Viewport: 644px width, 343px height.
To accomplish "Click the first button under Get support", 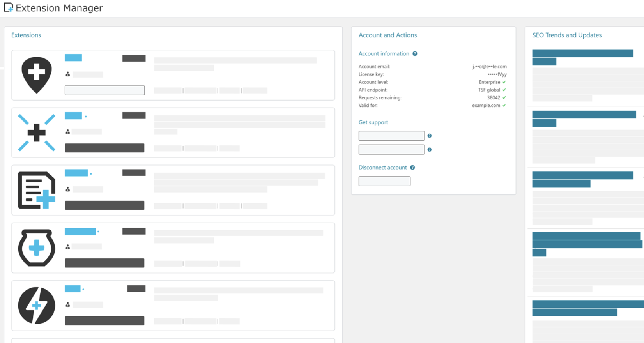I will (x=391, y=136).
